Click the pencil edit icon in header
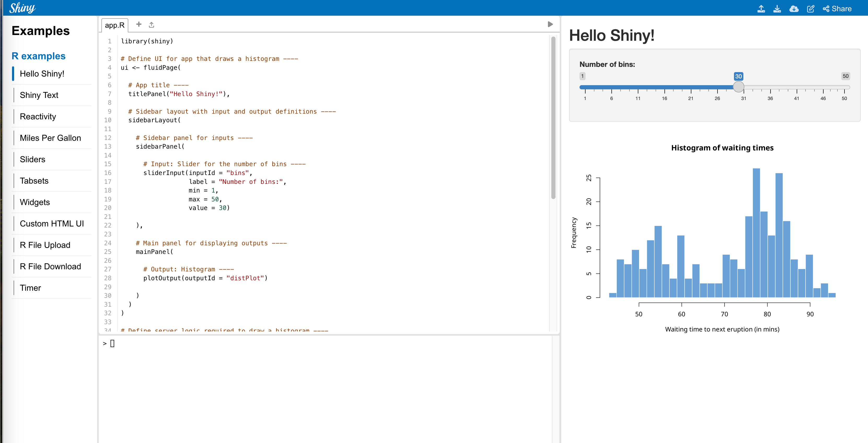The image size is (868, 443). click(810, 9)
